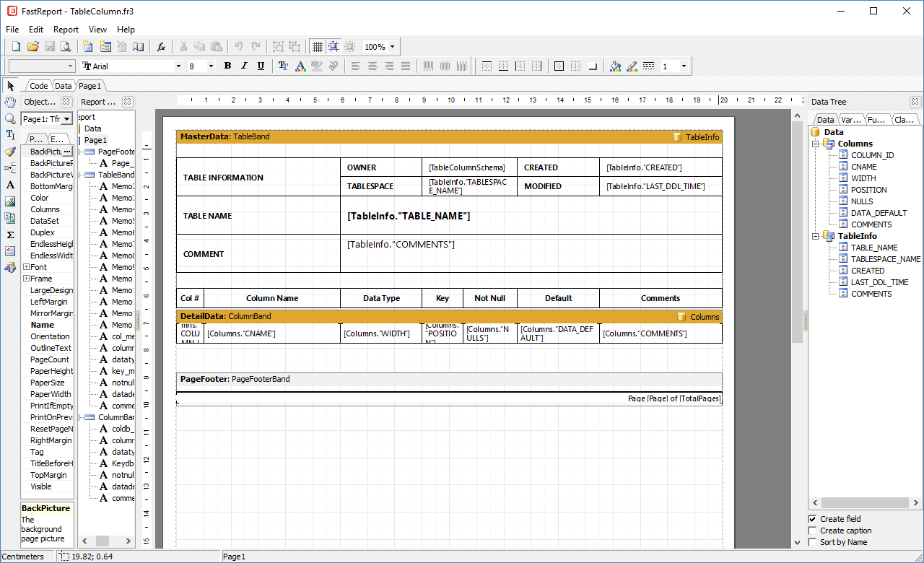Pick the Copy Format paintbrush tool
This screenshot has width=924, height=563.
[x=10, y=152]
